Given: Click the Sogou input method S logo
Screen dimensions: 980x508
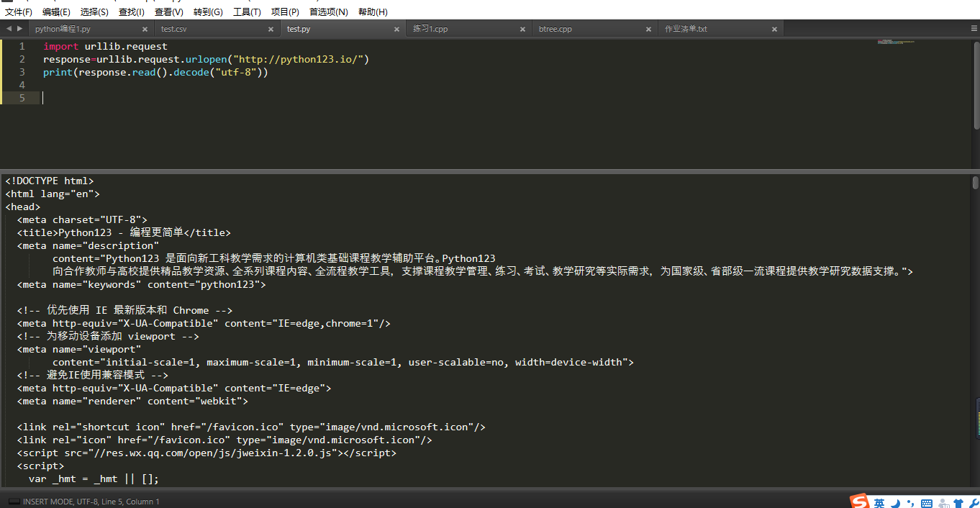Looking at the screenshot, I should (859, 502).
